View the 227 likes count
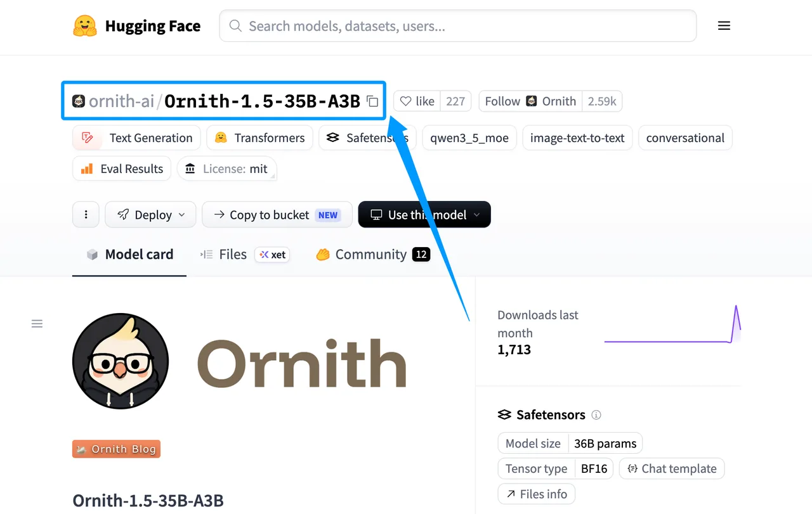The width and height of the screenshot is (812, 514). 455,101
